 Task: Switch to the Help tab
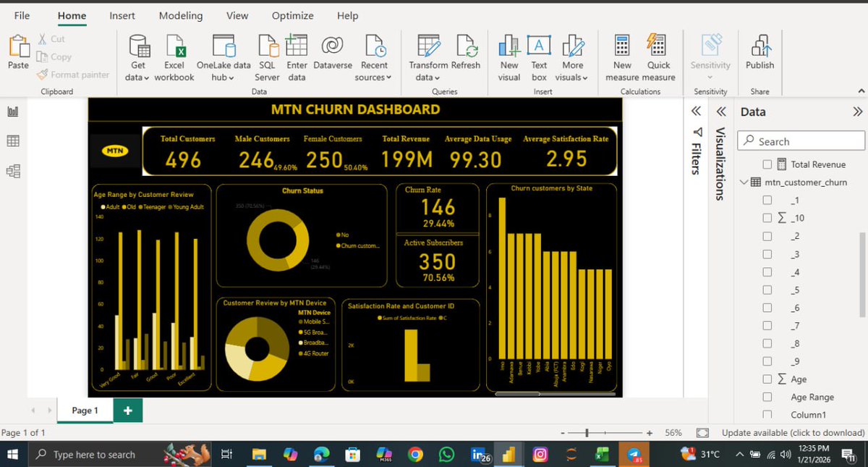347,15
